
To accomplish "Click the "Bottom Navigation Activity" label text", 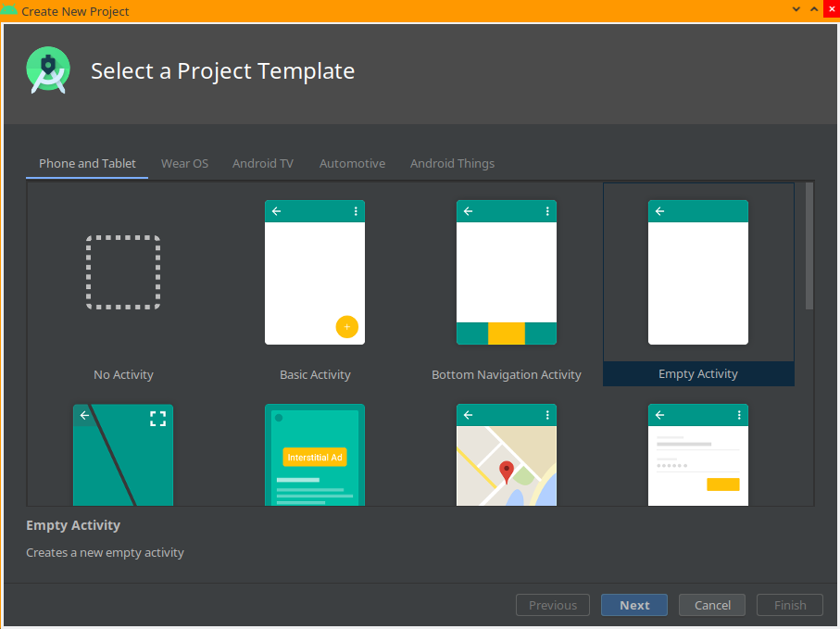I will coord(507,374).
